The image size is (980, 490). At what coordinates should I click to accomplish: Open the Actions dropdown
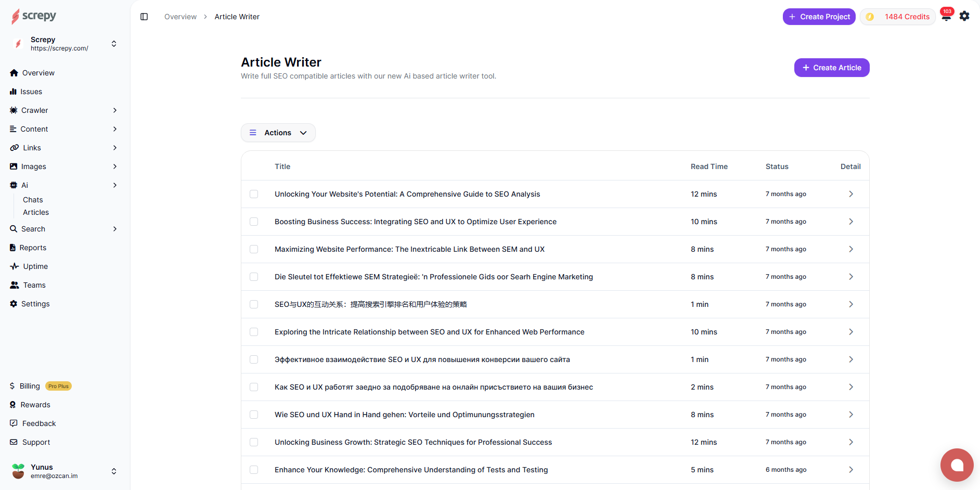(x=278, y=133)
